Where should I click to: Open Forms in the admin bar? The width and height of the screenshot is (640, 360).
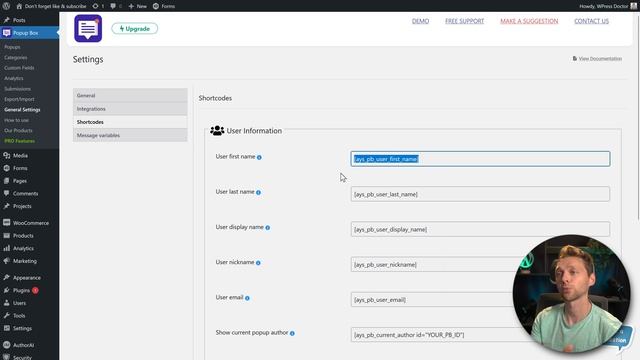coord(164,6)
